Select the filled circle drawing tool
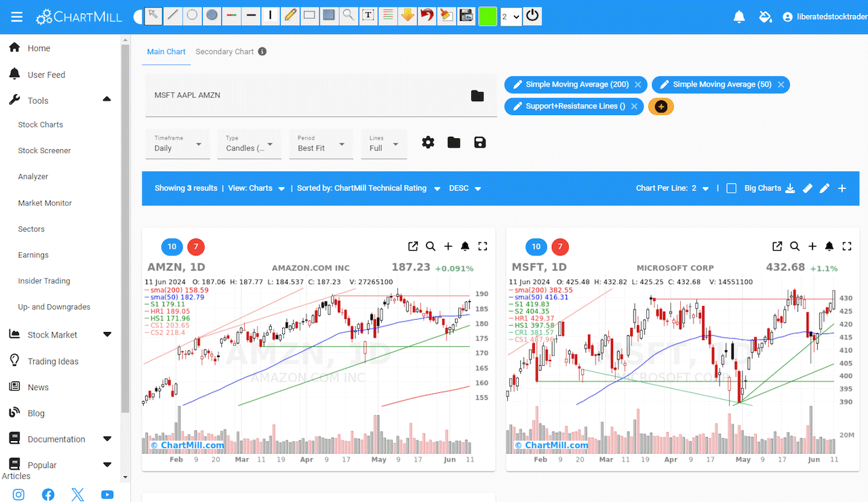Image resolution: width=868 pixels, height=502 pixels. (x=212, y=15)
